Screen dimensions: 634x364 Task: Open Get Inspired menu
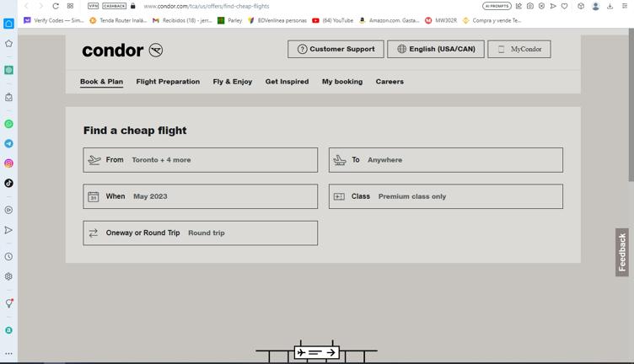(287, 82)
